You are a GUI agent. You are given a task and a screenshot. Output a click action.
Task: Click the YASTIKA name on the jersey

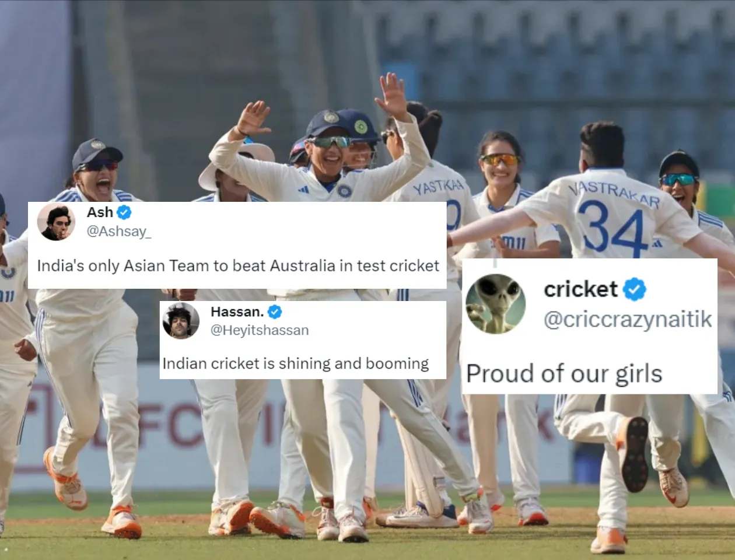coord(438,187)
